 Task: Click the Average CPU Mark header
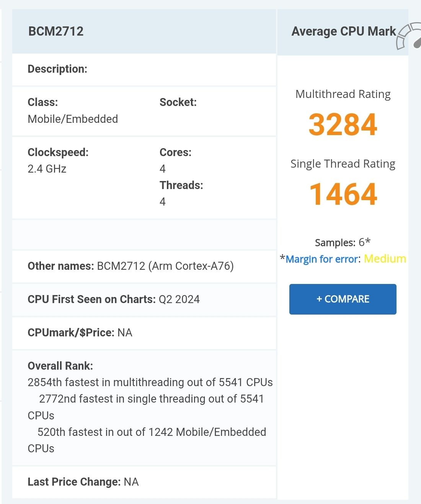tap(343, 31)
